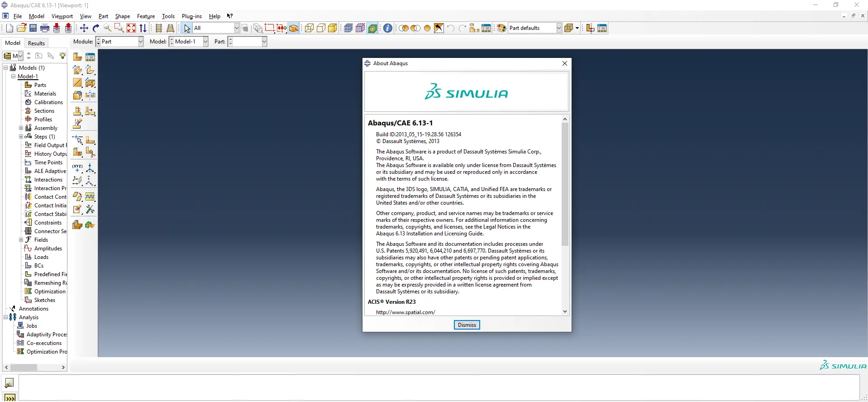Click the Create Datum Axis tool
The width and height of the screenshot is (868, 402).
point(90,168)
